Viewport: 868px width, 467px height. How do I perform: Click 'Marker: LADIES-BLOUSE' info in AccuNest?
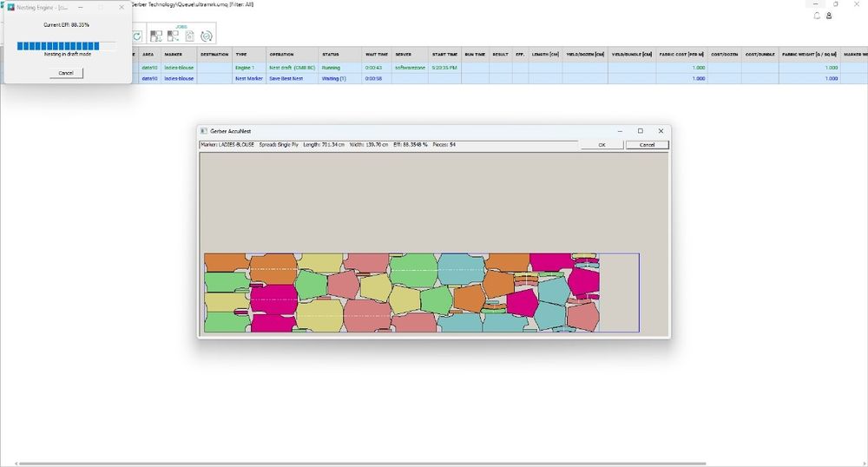[x=227, y=144]
